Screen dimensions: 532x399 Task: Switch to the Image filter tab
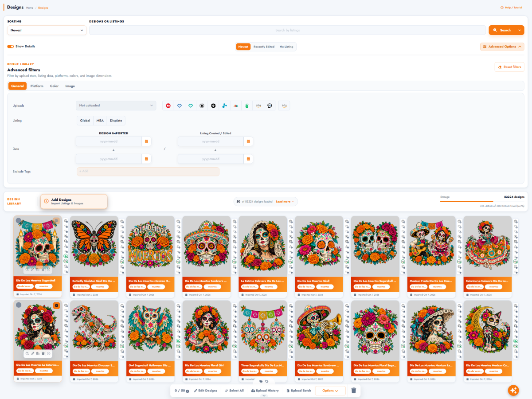(x=70, y=86)
